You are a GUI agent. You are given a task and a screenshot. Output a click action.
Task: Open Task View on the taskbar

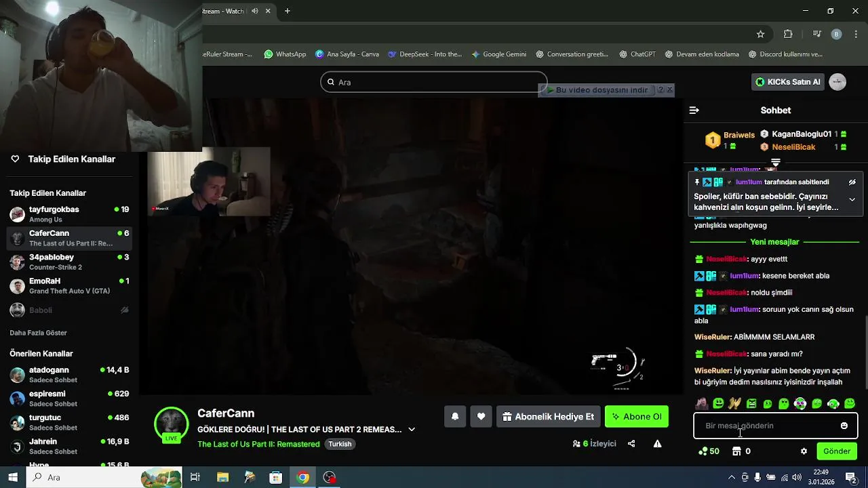[x=195, y=477]
